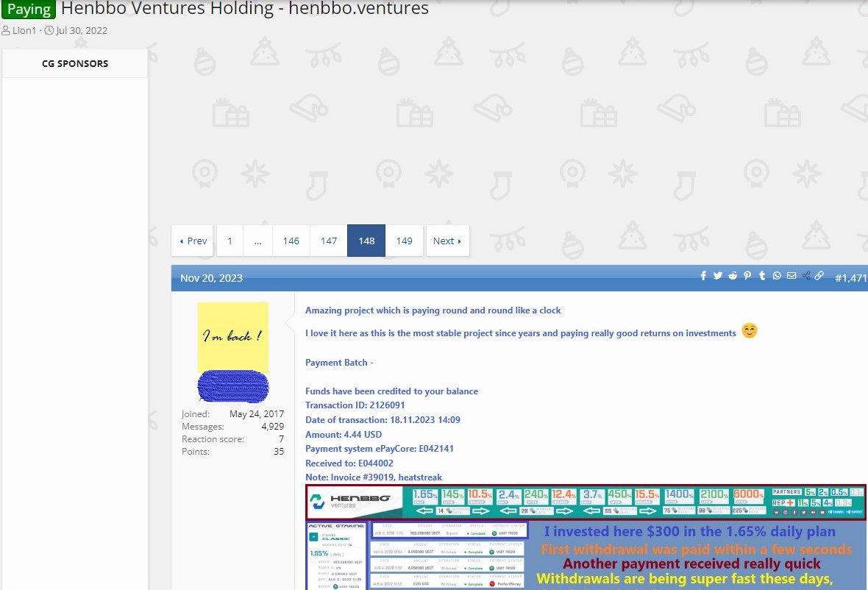The image size is (868, 590).
Task: Share post on Pinterest icon
Action: coord(747,276)
